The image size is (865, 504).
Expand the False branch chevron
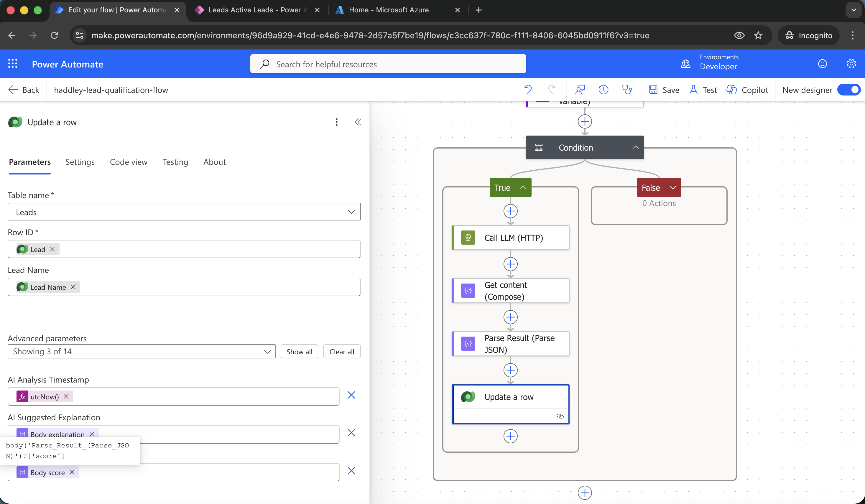pyautogui.click(x=673, y=188)
